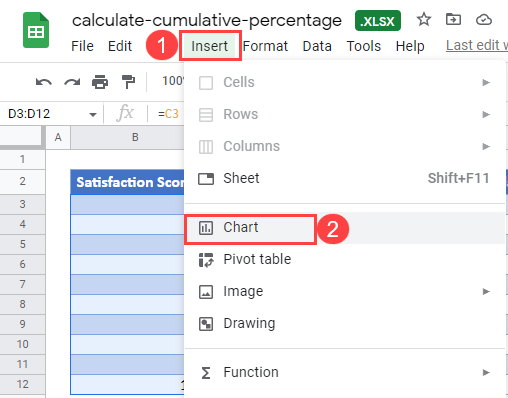Expand the Image submenu arrow
Screen dimensions: 508x398
click(x=486, y=292)
